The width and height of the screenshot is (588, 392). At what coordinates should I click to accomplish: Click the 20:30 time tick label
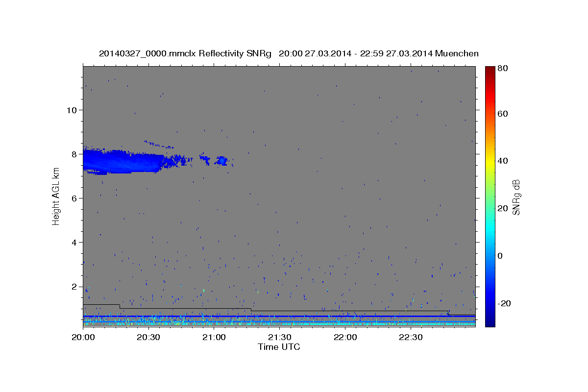(148, 338)
